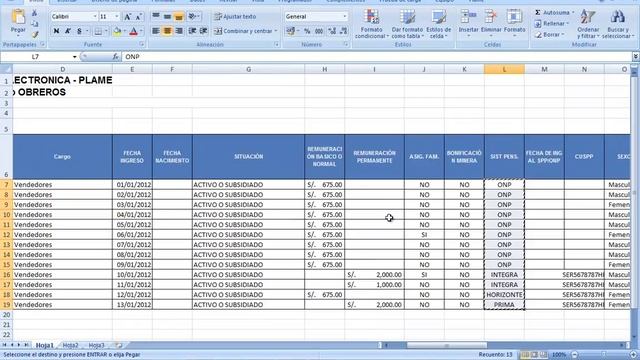Image resolution: width=640 pixels, height=360 pixels.
Task: Open the fill color dropdown arrow
Action: tap(124, 31)
